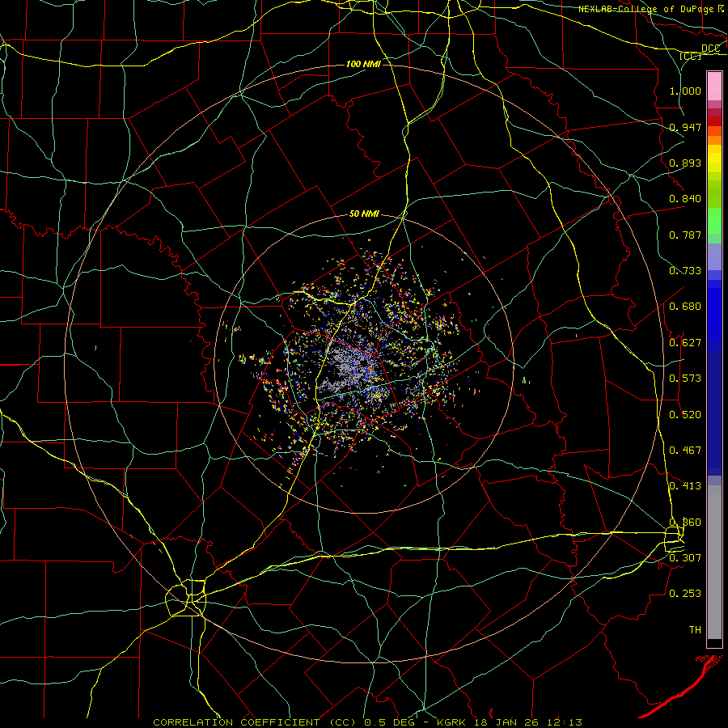Click the 0.787 scale value

(685, 235)
